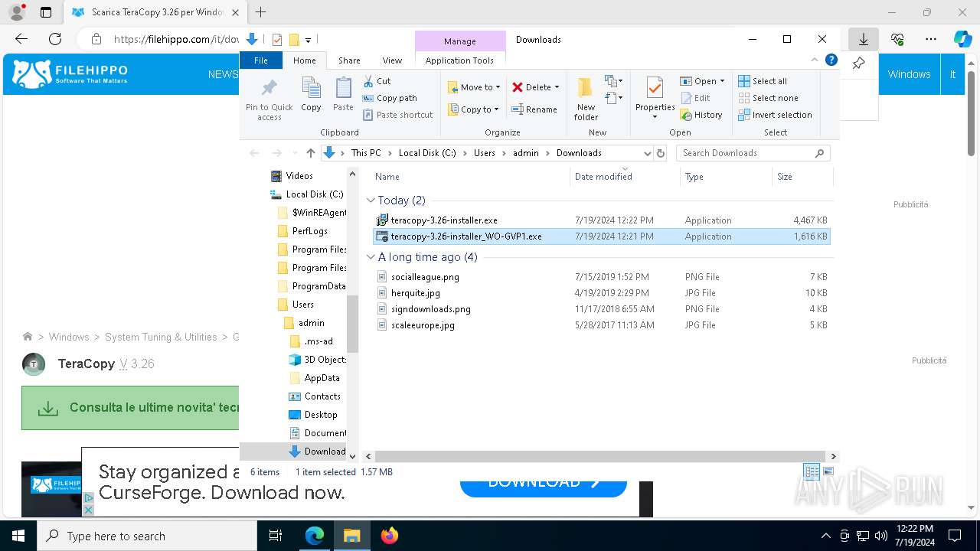This screenshot has height=551, width=980.
Task: Open Windows Start menu
Action: click(x=18, y=536)
